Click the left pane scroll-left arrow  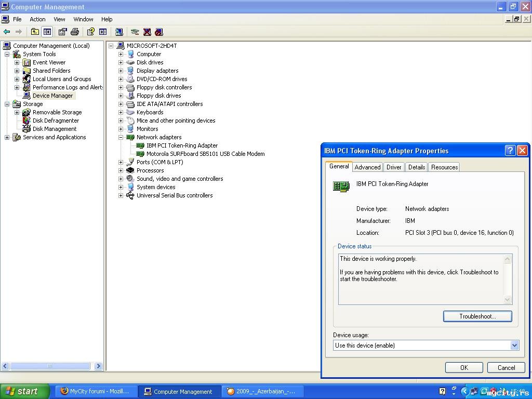click(5, 366)
